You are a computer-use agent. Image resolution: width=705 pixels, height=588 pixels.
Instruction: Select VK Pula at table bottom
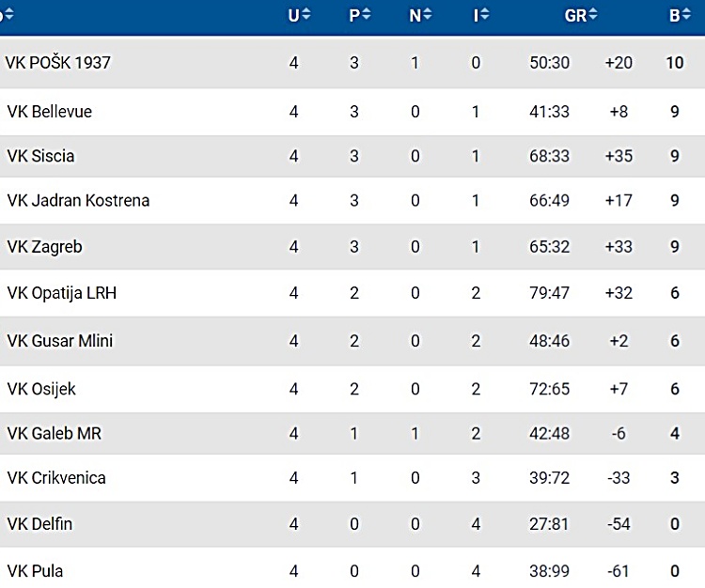(35, 570)
